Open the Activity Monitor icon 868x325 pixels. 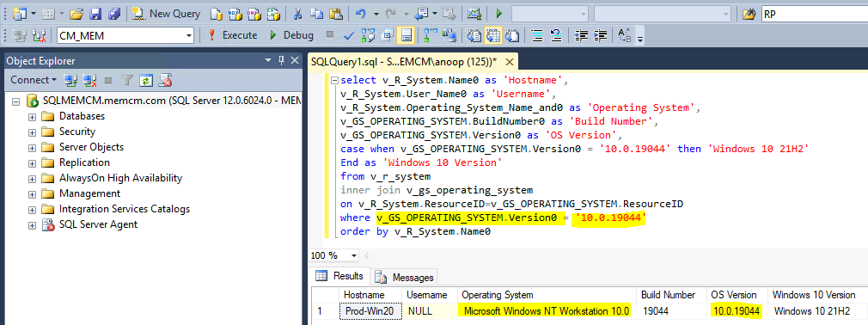[x=474, y=14]
